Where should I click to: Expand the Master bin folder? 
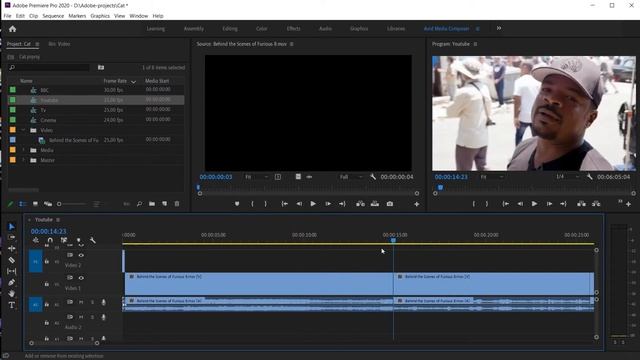tap(23, 160)
